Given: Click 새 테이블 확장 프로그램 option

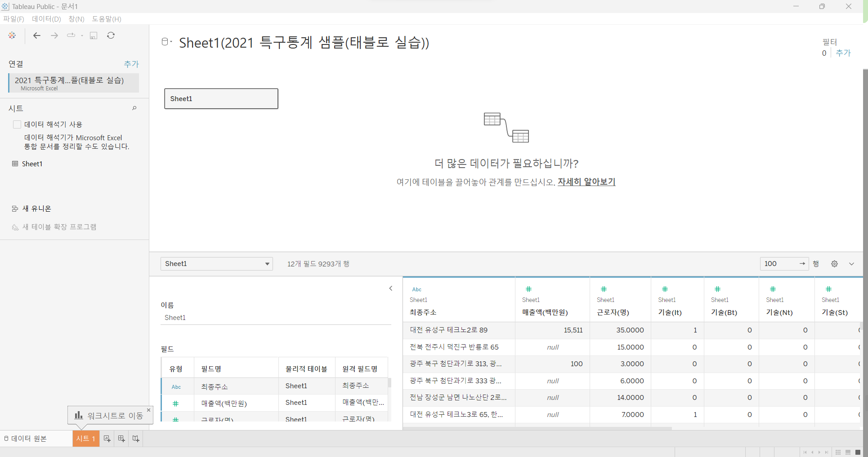Looking at the screenshot, I should click(54, 227).
